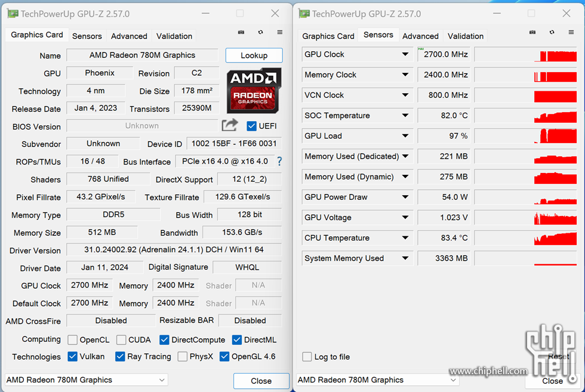Click the Lookup button

pyautogui.click(x=254, y=55)
